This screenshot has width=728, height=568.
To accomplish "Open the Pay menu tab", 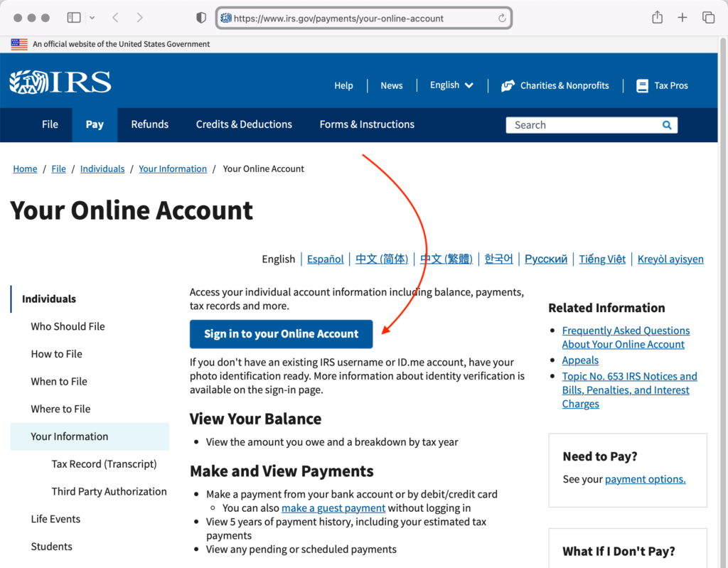I will [95, 124].
